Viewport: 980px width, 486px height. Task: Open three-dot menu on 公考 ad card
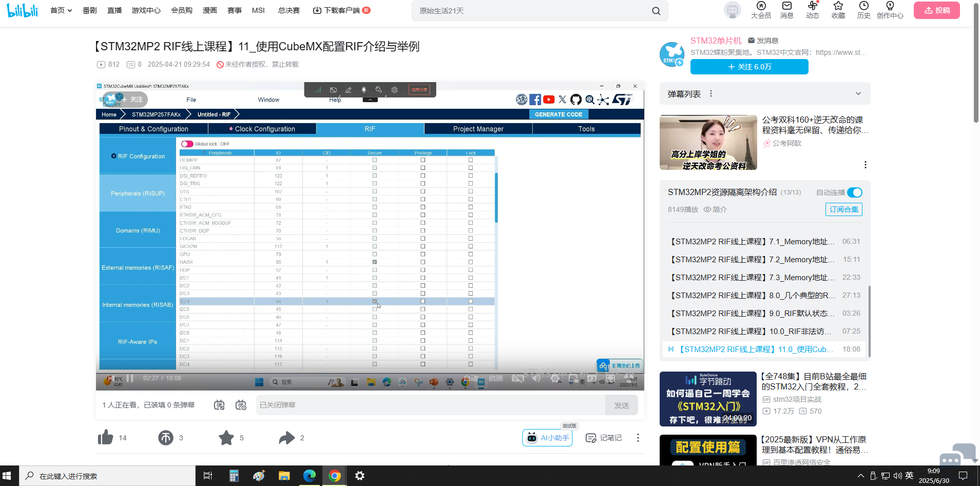[865, 165]
